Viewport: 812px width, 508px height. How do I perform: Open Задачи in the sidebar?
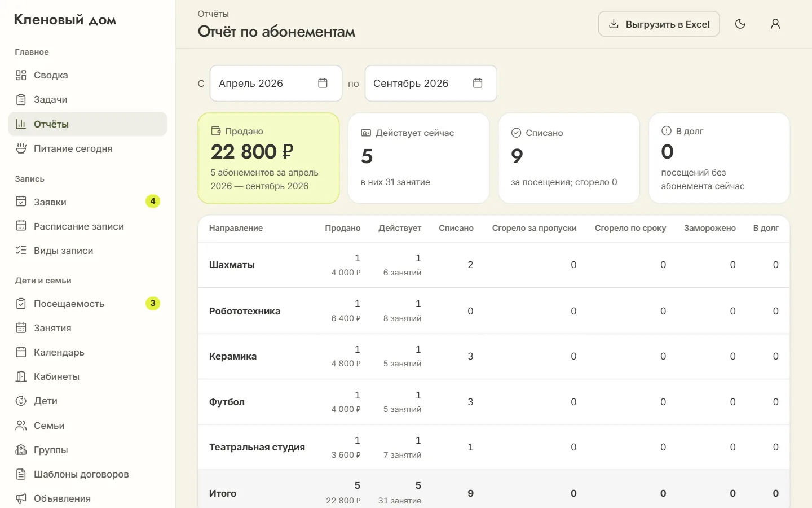87,99
